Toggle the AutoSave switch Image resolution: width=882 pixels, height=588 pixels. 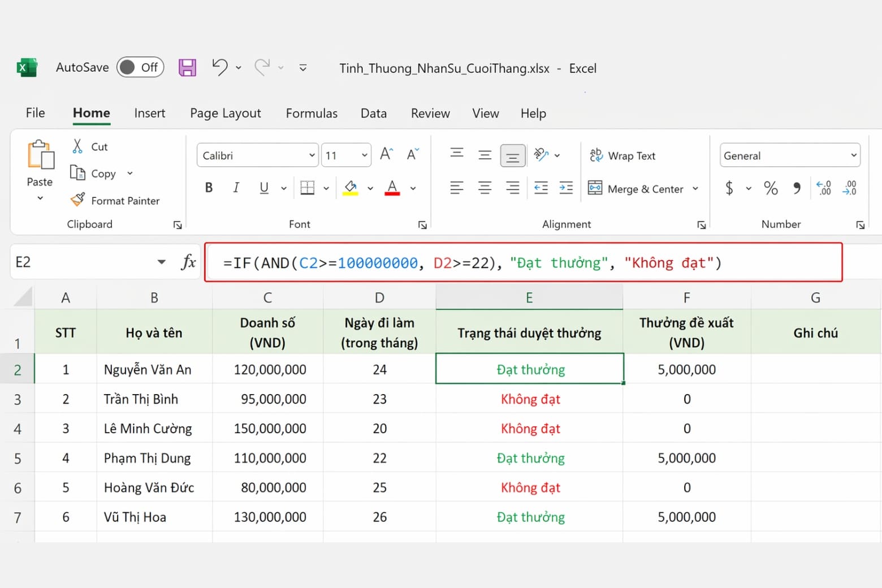pyautogui.click(x=140, y=67)
